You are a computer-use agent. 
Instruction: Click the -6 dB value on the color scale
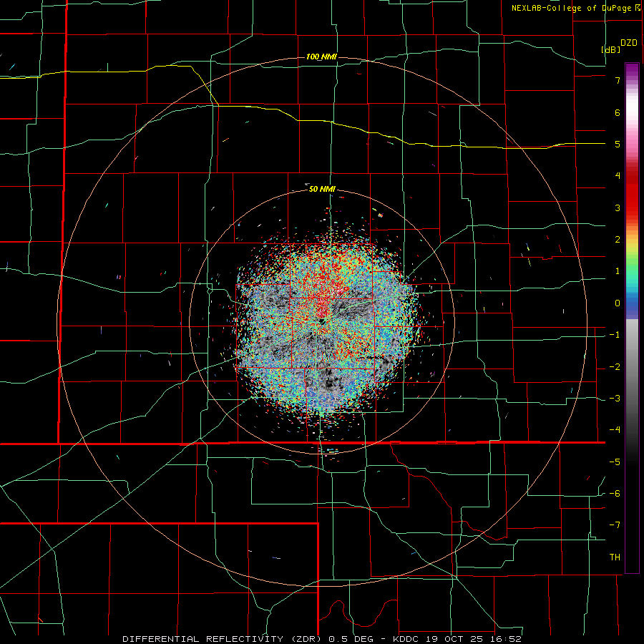click(615, 494)
